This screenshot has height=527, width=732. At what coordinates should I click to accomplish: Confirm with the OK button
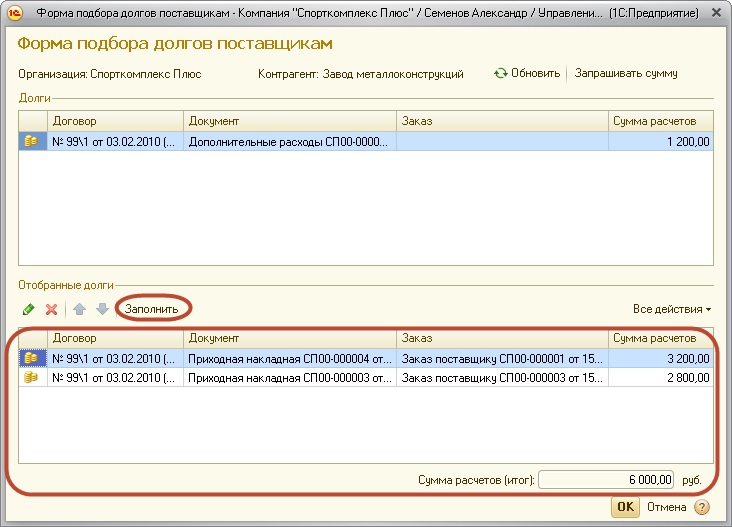[x=626, y=507]
